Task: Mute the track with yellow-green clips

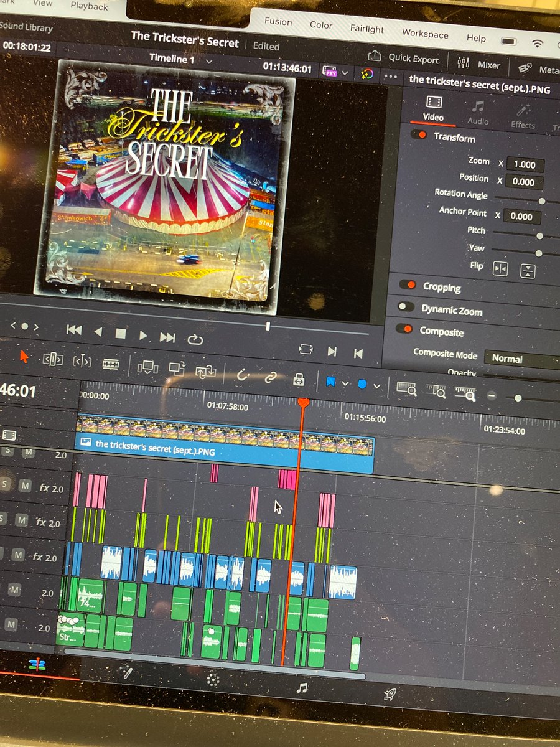Action: click(x=22, y=519)
